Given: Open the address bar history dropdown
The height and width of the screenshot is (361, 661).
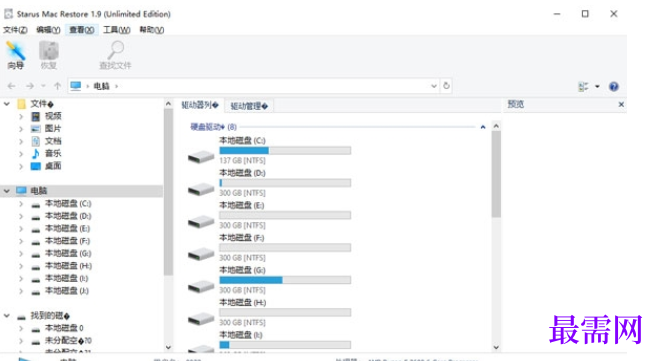Looking at the screenshot, I should 434,86.
